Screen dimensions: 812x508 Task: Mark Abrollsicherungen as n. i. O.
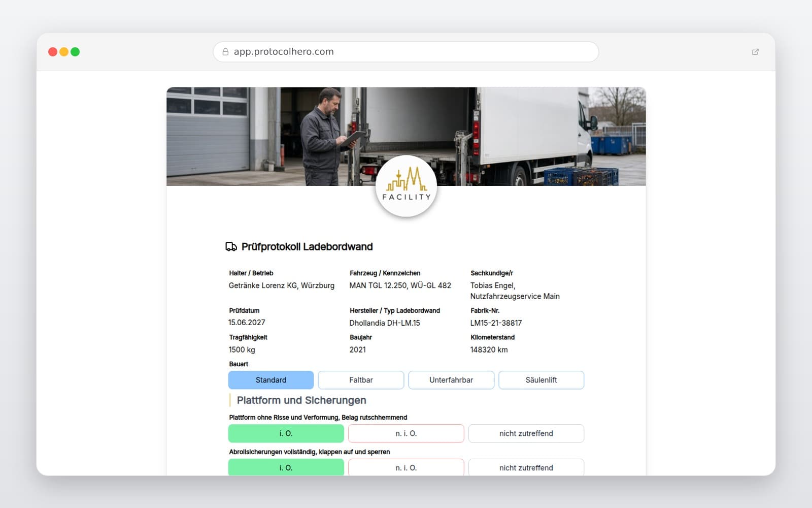pos(406,467)
